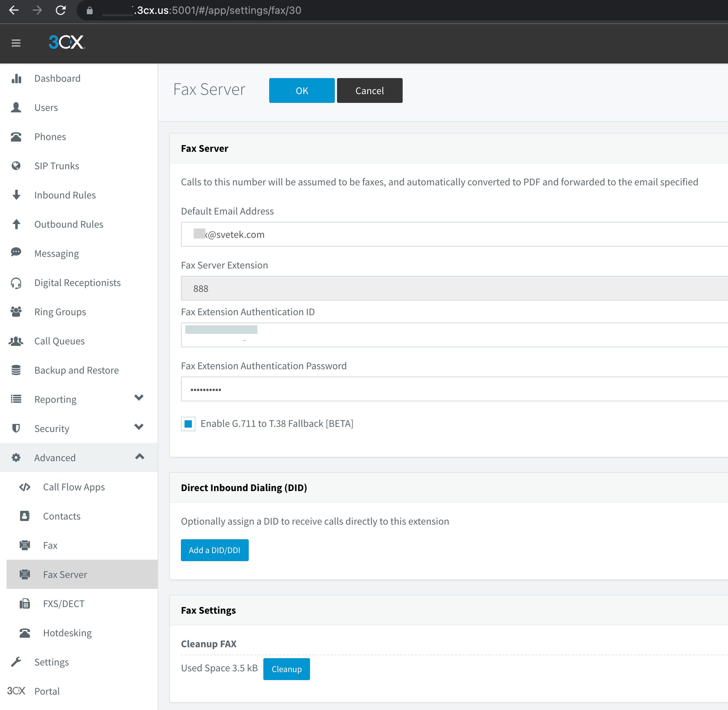
Task: Click the Digital Receptionists headset icon
Action: pyautogui.click(x=16, y=283)
